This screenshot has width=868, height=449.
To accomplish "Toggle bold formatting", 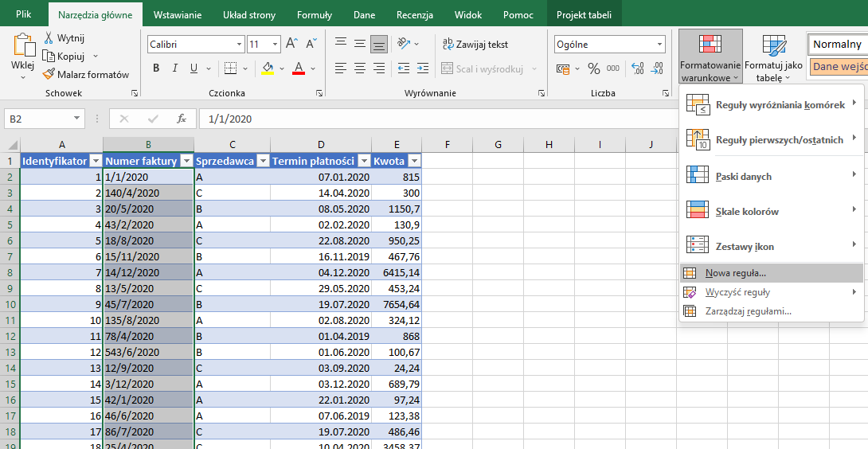I will click(156, 68).
